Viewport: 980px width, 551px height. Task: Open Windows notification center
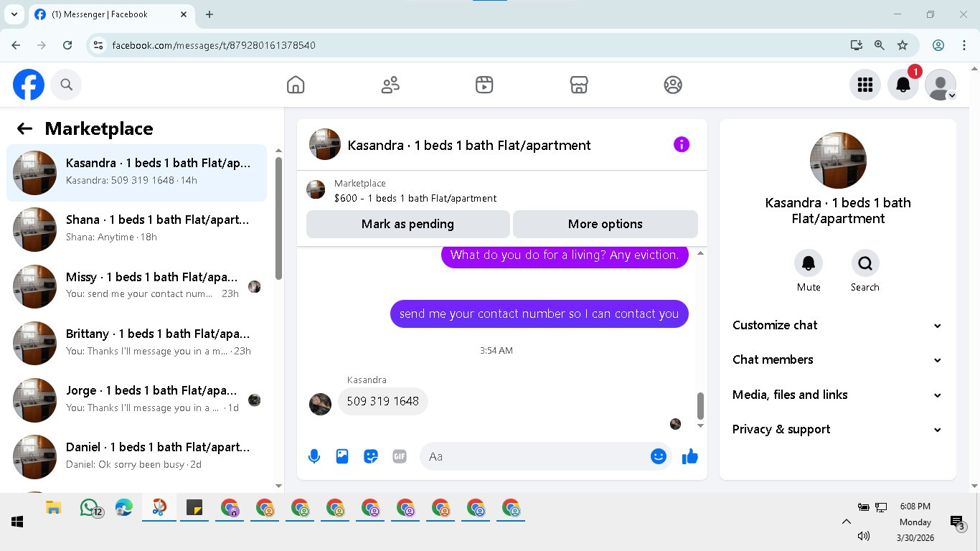point(957,522)
